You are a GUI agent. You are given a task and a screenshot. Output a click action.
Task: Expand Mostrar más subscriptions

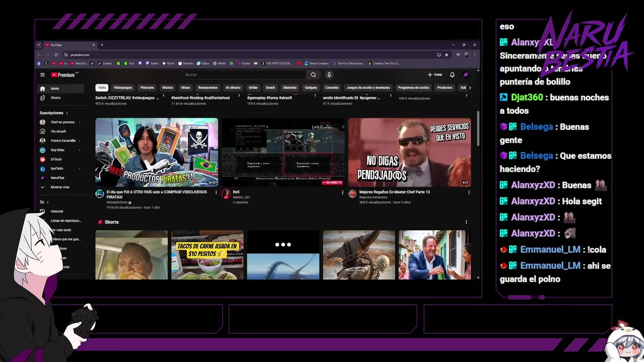61,187
